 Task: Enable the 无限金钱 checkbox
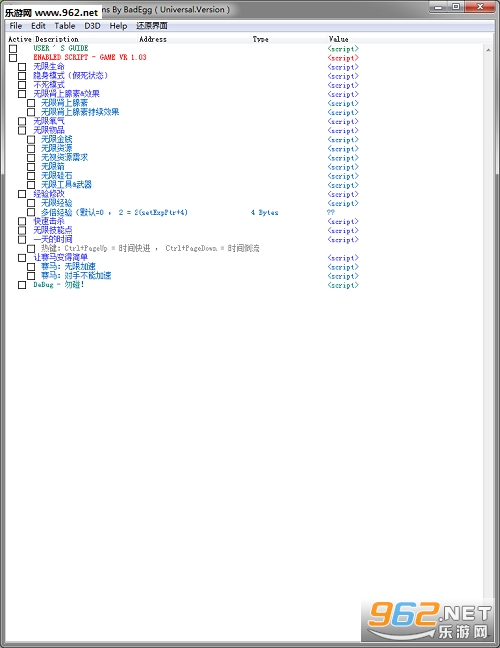[31, 140]
